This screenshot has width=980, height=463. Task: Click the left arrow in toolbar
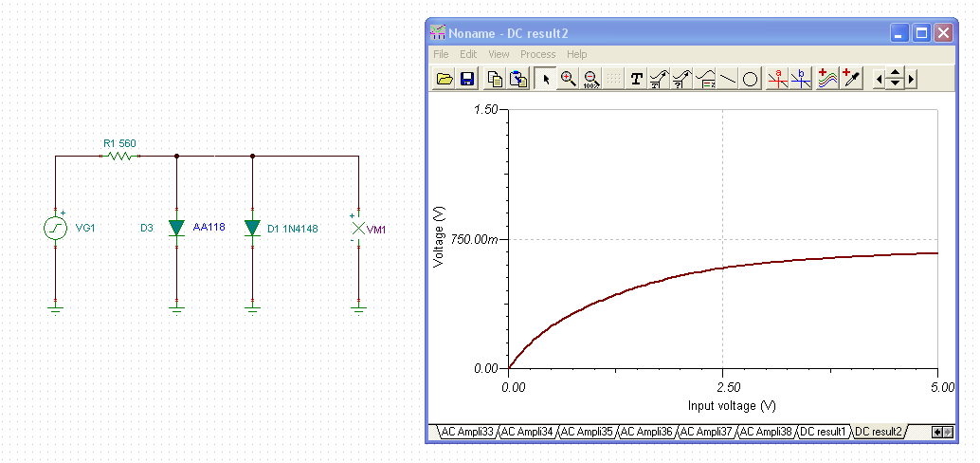point(880,79)
